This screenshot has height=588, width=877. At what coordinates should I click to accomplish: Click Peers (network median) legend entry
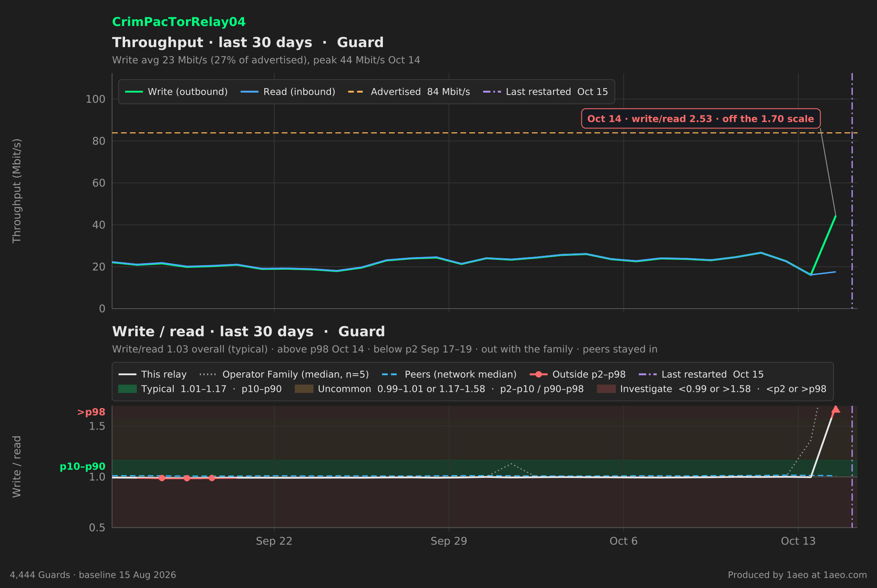tap(449, 374)
